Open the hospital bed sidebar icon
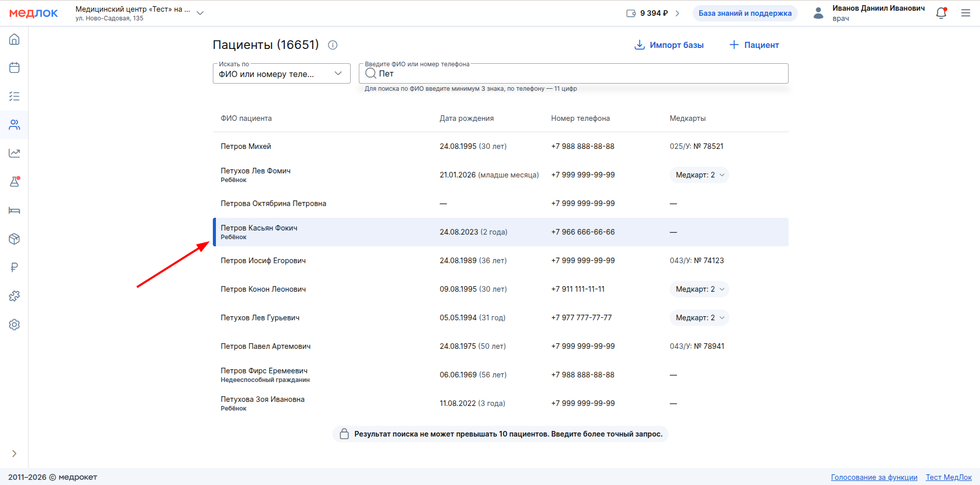This screenshot has width=980, height=485. point(14,210)
